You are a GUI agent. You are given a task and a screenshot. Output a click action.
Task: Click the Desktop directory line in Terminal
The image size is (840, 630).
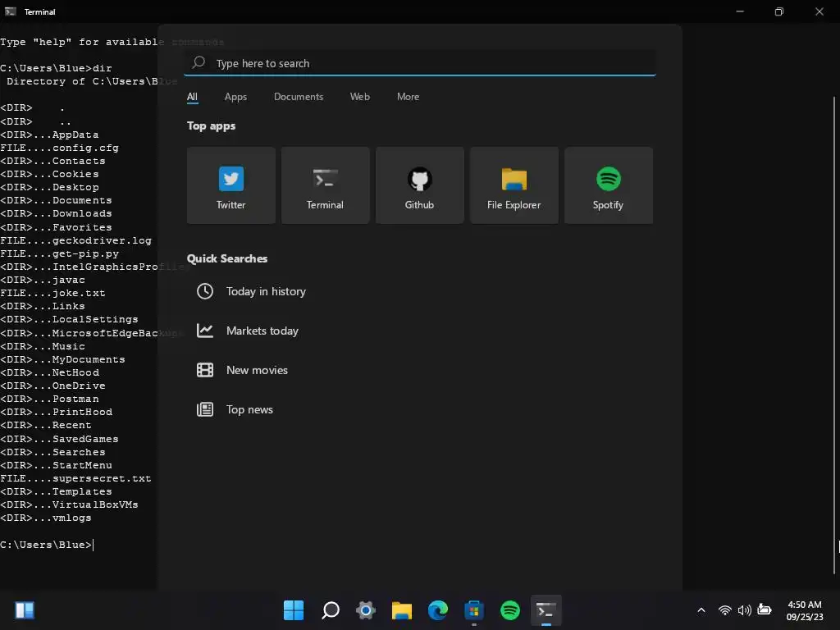coord(49,188)
